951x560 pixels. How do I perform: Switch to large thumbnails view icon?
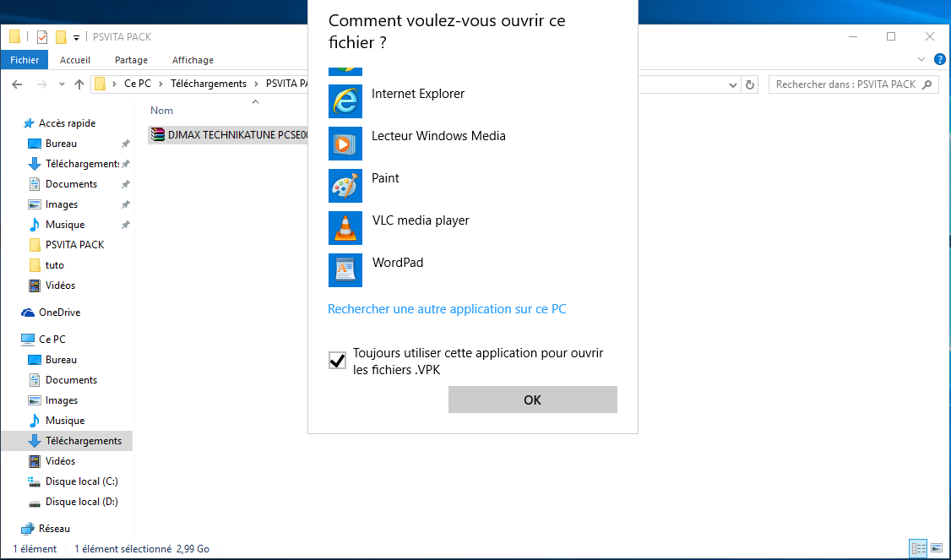937,548
